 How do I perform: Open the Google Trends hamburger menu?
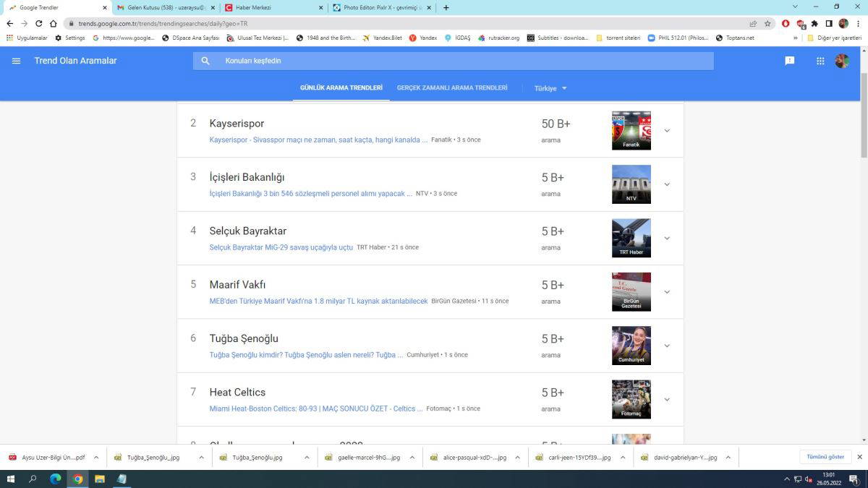coord(16,61)
